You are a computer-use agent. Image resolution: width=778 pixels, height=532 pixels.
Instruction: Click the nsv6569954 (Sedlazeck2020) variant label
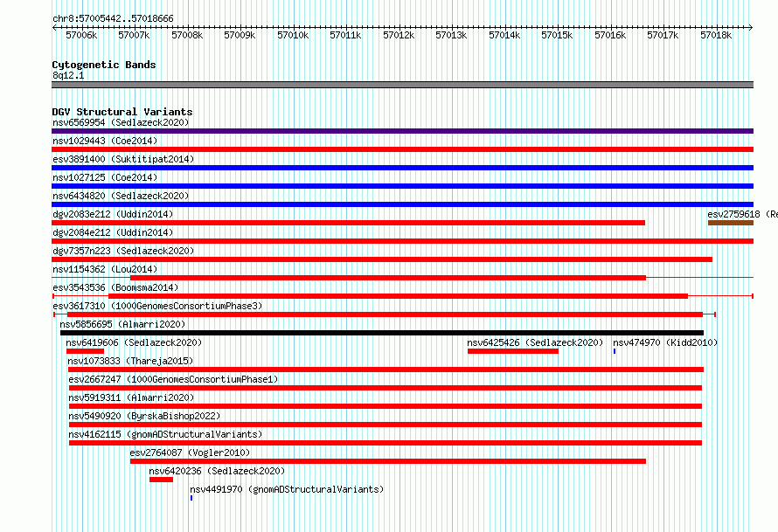[x=121, y=122]
